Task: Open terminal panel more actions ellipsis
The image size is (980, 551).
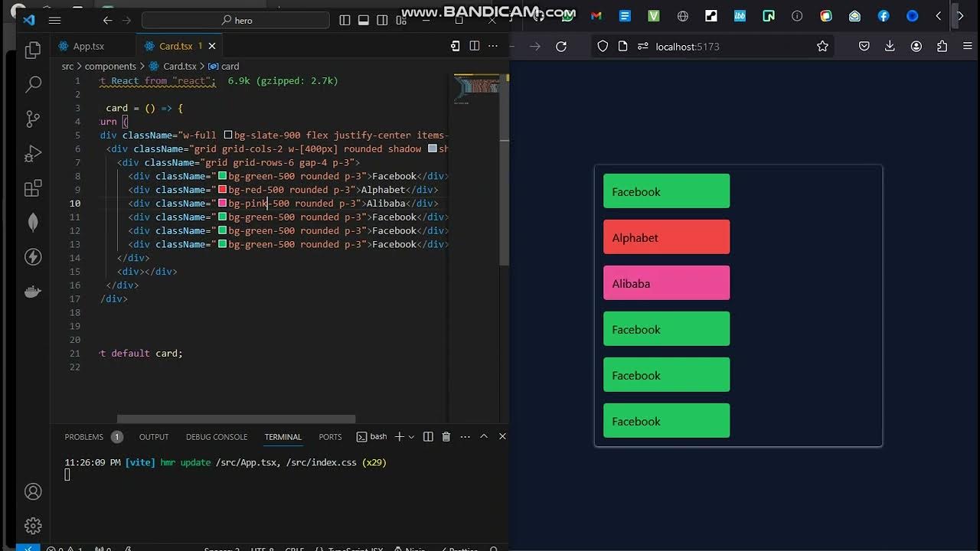Action: point(465,436)
